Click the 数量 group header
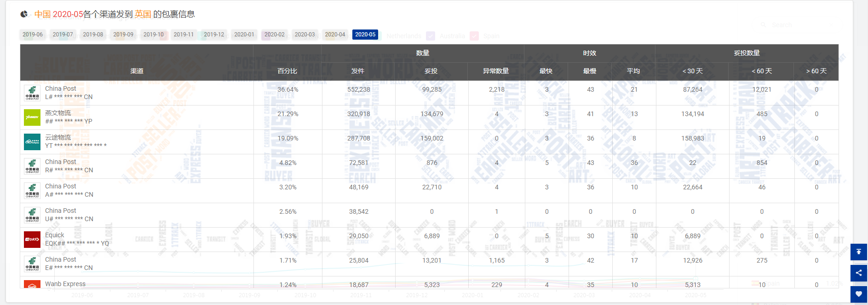This screenshot has height=305, width=868. [x=423, y=53]
